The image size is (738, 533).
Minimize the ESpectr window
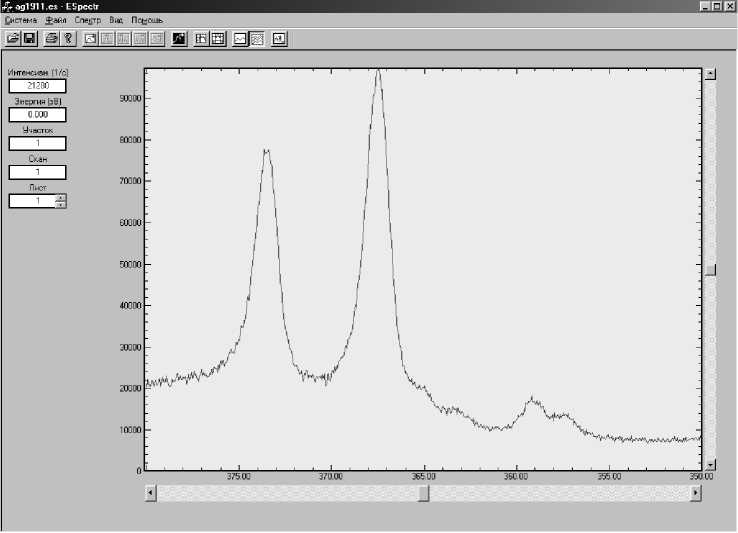pyautogui.click(x=705, y=6)
